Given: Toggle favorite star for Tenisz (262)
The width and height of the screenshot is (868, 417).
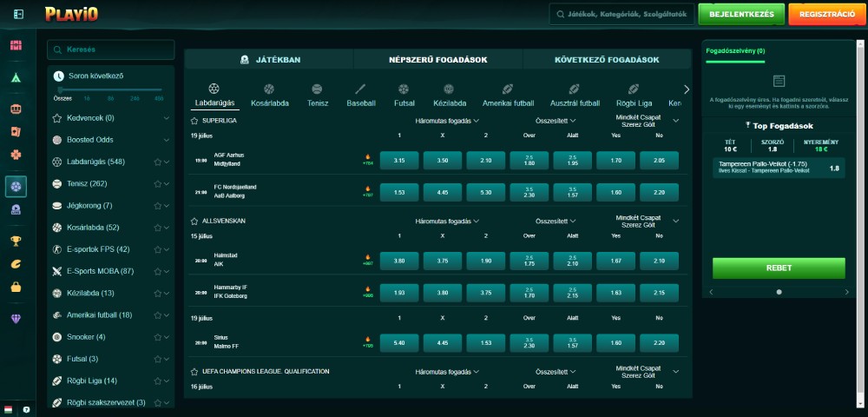Looking at the screenshot, I should tap(157, 183).
